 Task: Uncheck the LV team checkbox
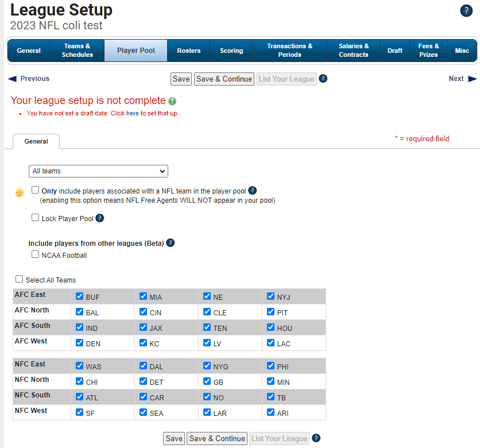207,342
